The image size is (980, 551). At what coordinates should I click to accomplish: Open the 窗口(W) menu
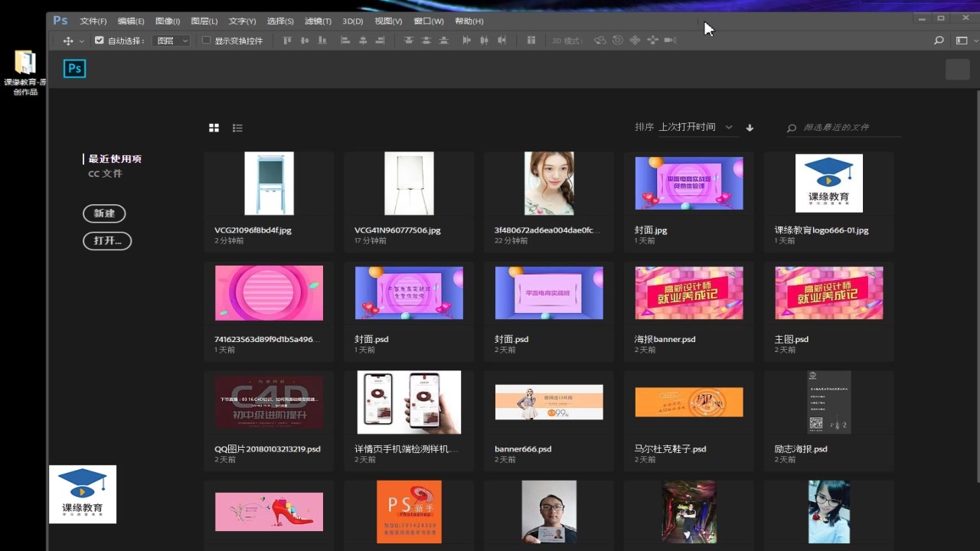[x=429, y=21]
